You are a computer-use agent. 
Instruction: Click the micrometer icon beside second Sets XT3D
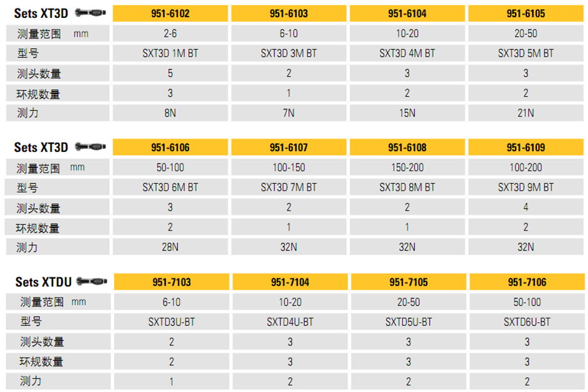pyautogui.click(x=90, y=146)
